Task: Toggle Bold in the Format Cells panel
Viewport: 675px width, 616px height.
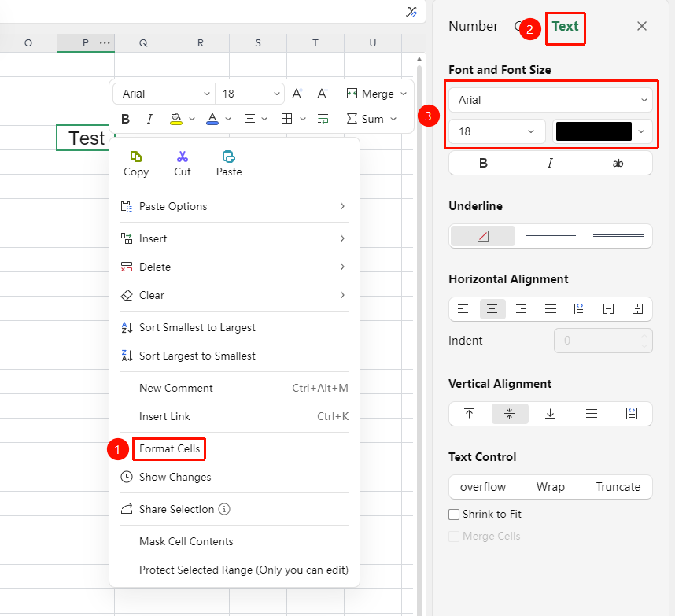Action: coord(483,163)
